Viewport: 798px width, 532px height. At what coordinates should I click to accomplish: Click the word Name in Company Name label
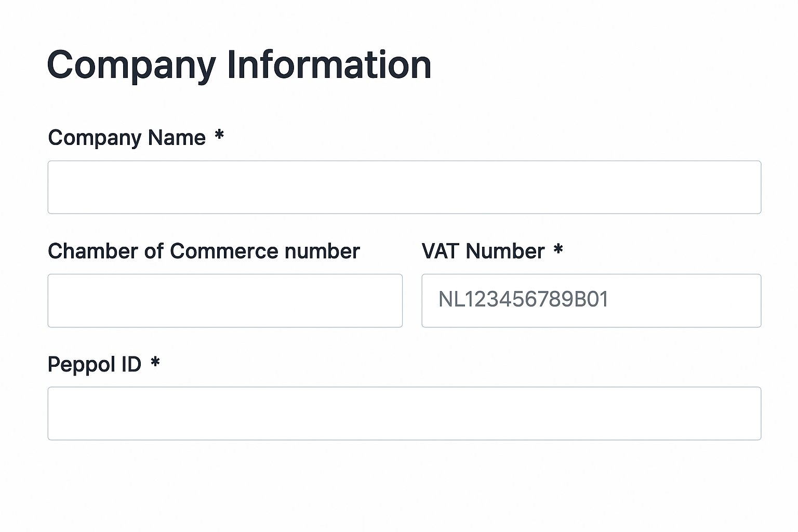point(177,138)
